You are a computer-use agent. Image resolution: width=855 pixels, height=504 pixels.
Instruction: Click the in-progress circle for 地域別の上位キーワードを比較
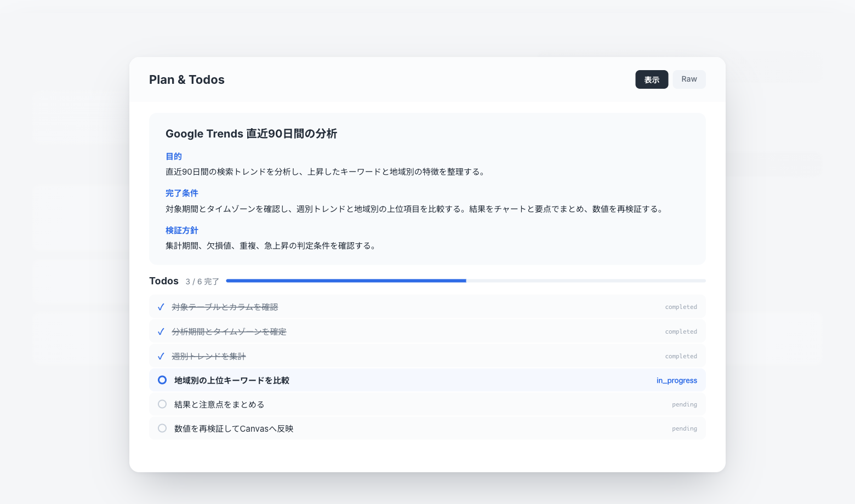[162, 380]
